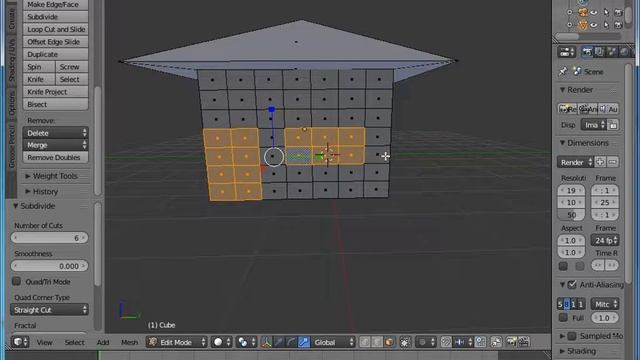Switch to face select mode
The image size is (640, 360).
tap(389, 342)
